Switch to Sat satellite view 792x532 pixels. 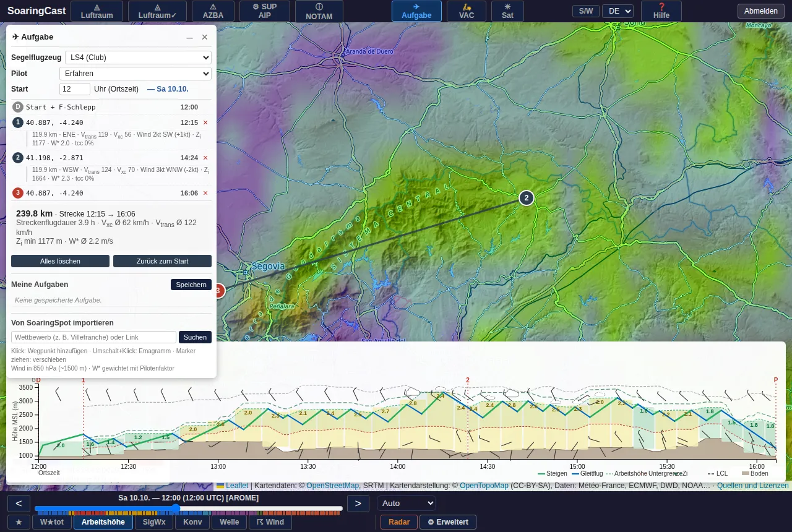click(507, 11)
